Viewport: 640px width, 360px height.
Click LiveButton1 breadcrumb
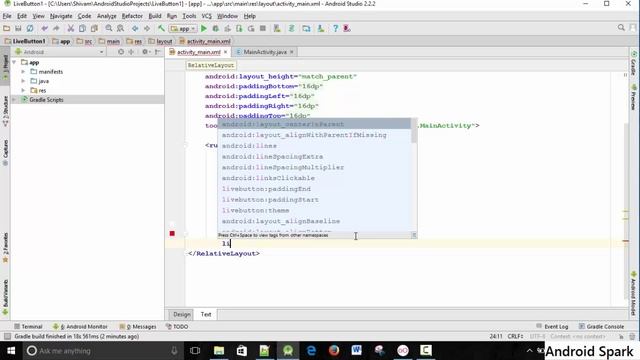25,41
